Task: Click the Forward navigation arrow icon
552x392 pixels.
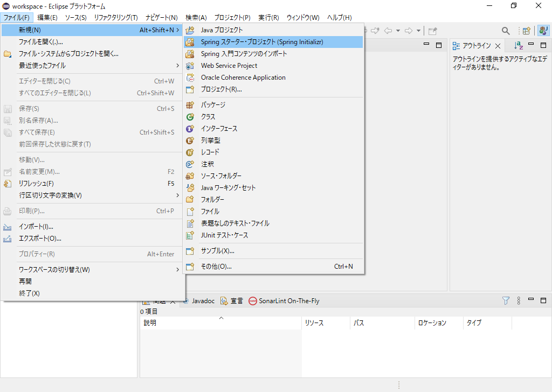Action: (x=409, y=31)
